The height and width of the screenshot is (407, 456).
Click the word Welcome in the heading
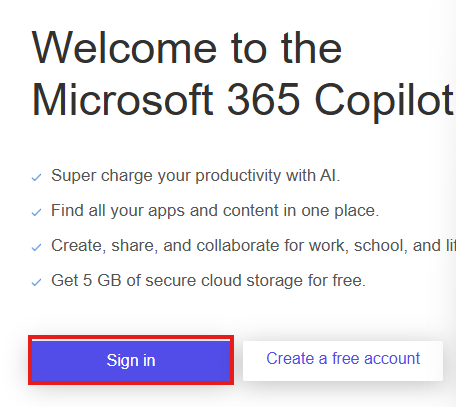click(124, 48)
